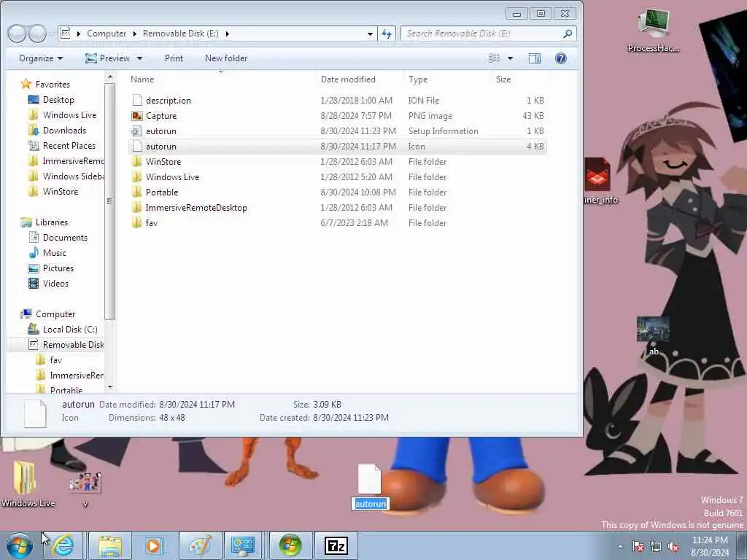Select the Windows Live folder in file list

[338, 177]
